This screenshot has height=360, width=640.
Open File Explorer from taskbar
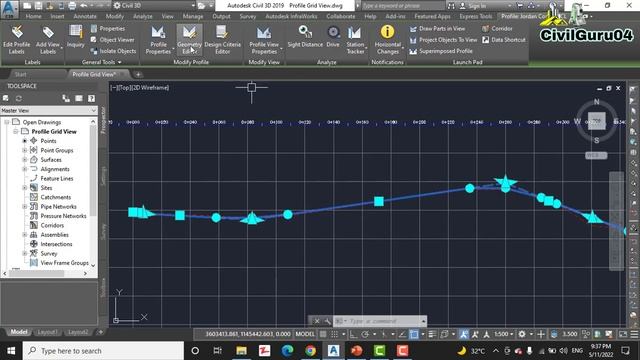point(242,351)
